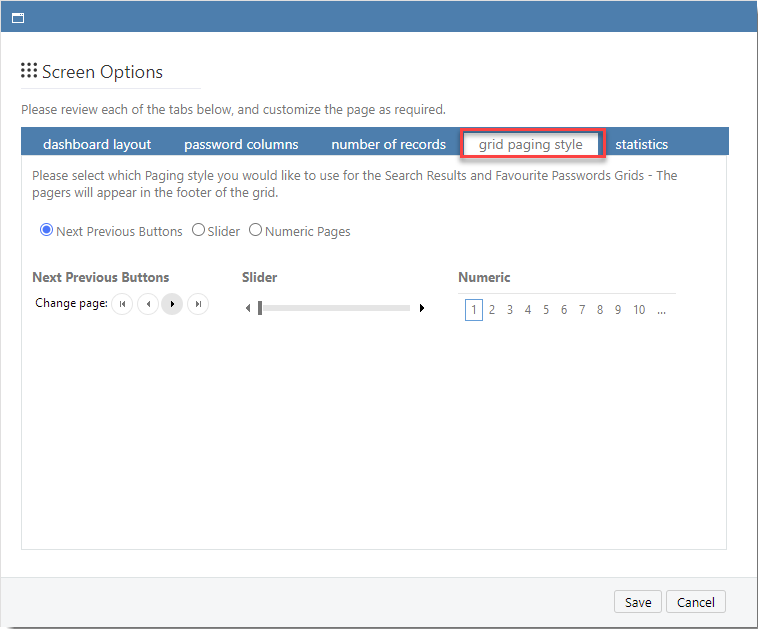Viewport: 758px width, 629px height.
Task: Click the previous page pager icon
Action: tap(148, 304)
